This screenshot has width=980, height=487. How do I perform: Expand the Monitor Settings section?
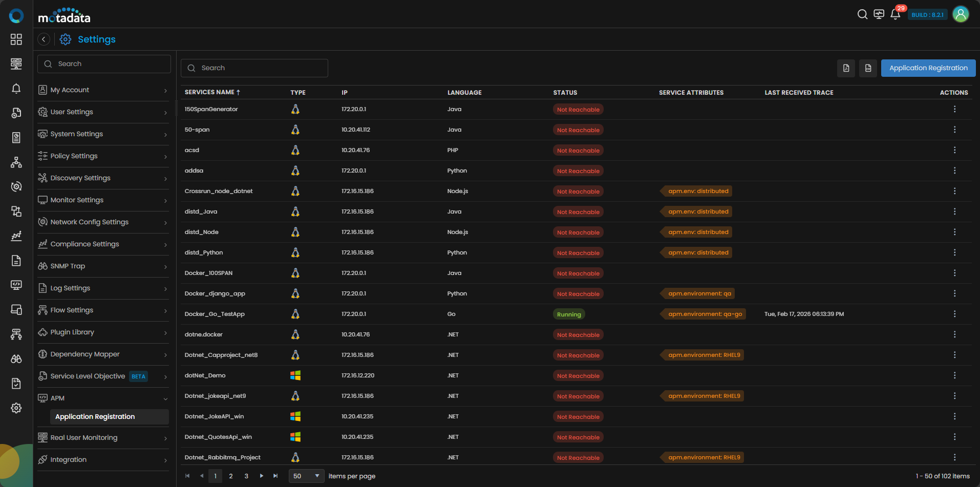(x=103, y=200)
